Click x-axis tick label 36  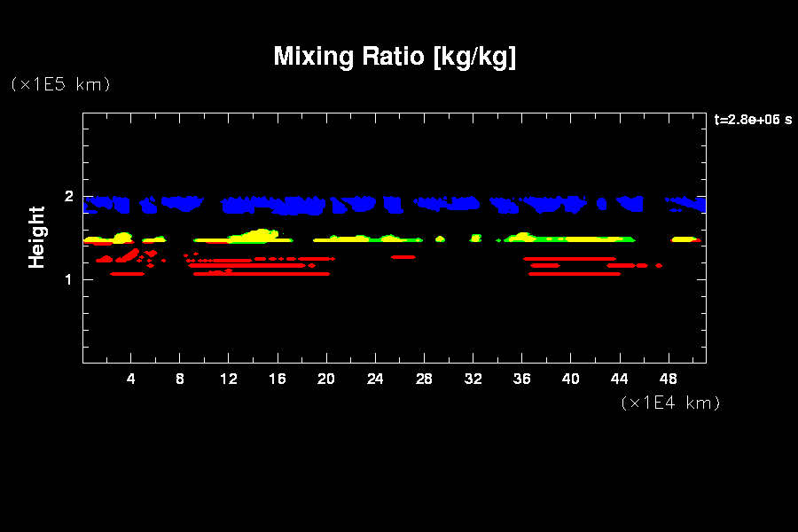(x=521, y=379)
